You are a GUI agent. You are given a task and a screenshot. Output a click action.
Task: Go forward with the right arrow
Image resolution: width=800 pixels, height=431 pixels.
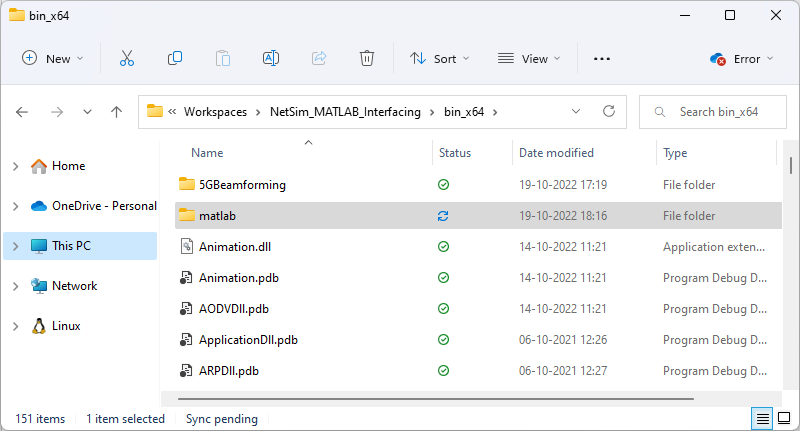57,112
